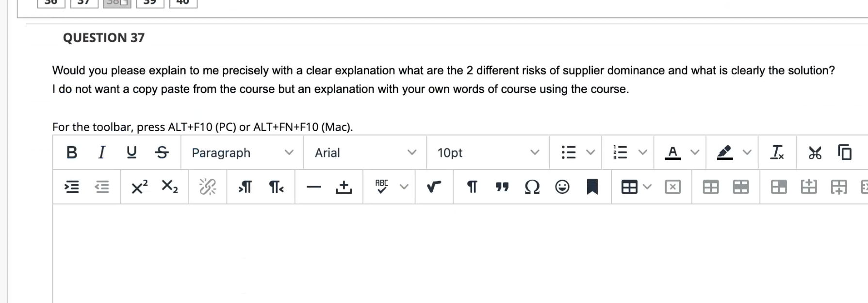The width and height of the screenshot is (868, 303).
Task: Insert a horizontal line into the editor
Action: coord(313,186)
